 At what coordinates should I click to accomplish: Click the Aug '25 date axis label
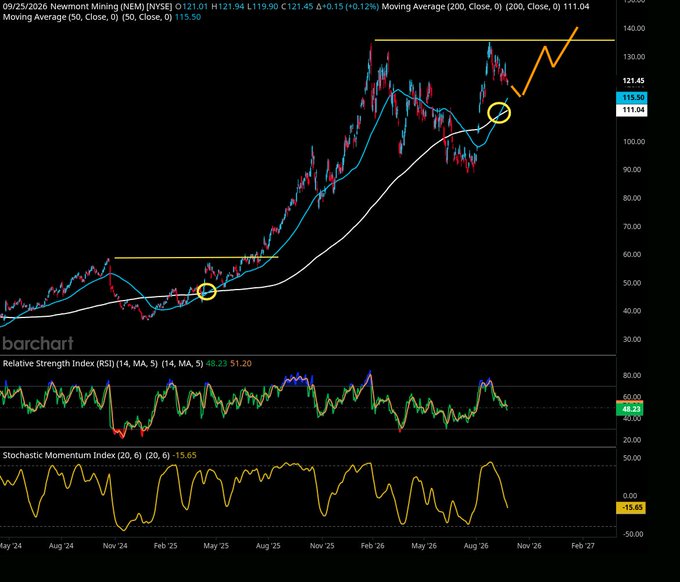coord(268,546)
